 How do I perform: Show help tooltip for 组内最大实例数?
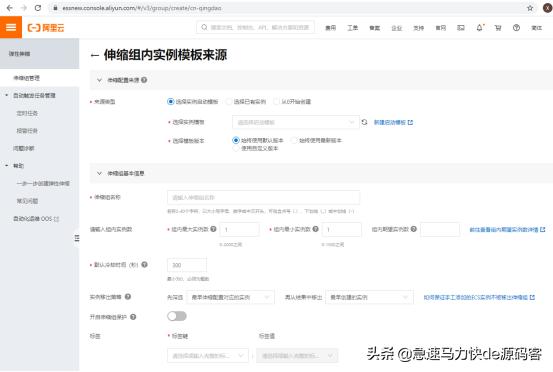click(213, 229)
